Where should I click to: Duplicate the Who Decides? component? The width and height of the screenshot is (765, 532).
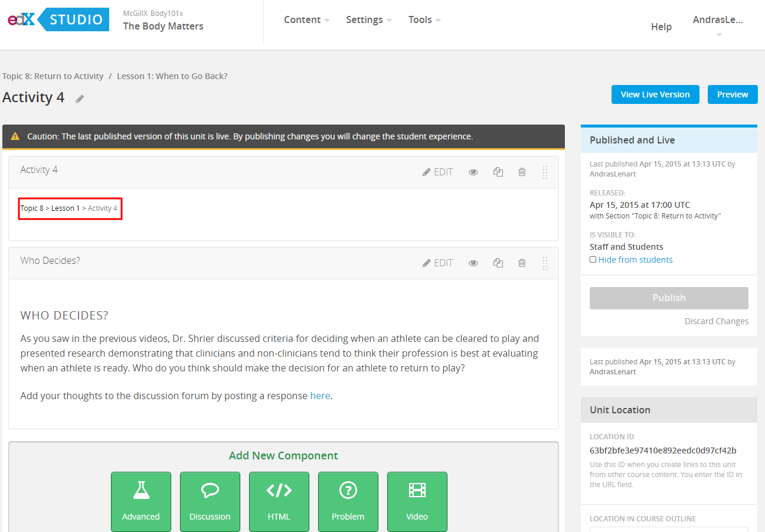point(498,263)
